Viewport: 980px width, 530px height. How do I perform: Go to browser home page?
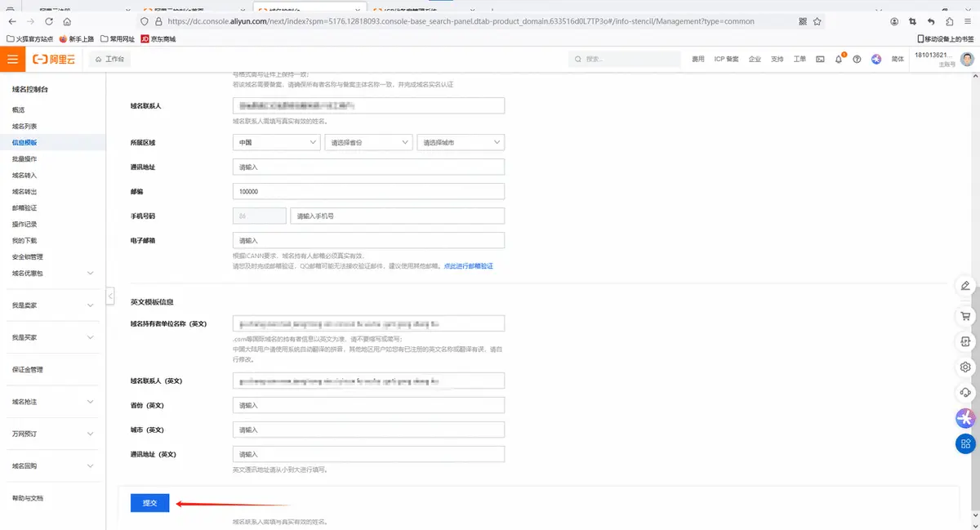click(x=67, y=21)
